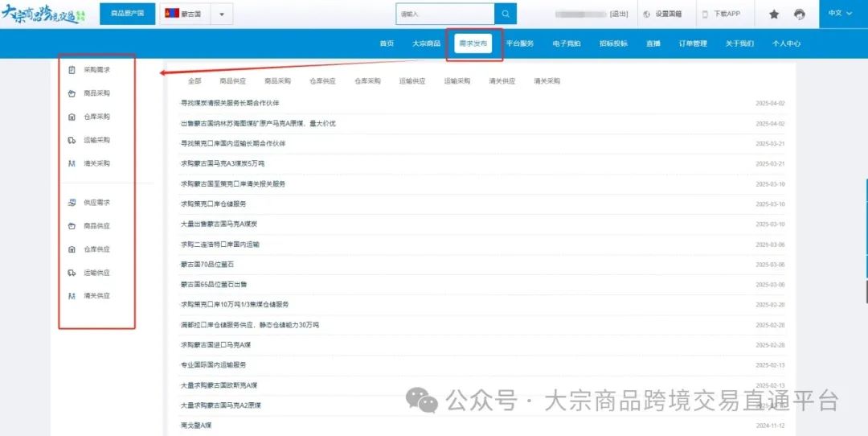Click the 清关供应 icon in sidebar
This screenshot has height=436, width=868.
coord(72,296)
